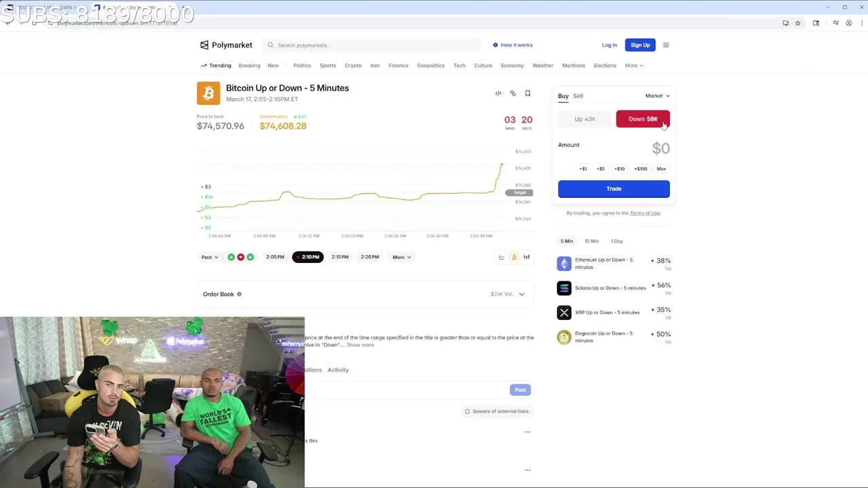Select the 2:20 PM time slot

(x=370, y=257)
